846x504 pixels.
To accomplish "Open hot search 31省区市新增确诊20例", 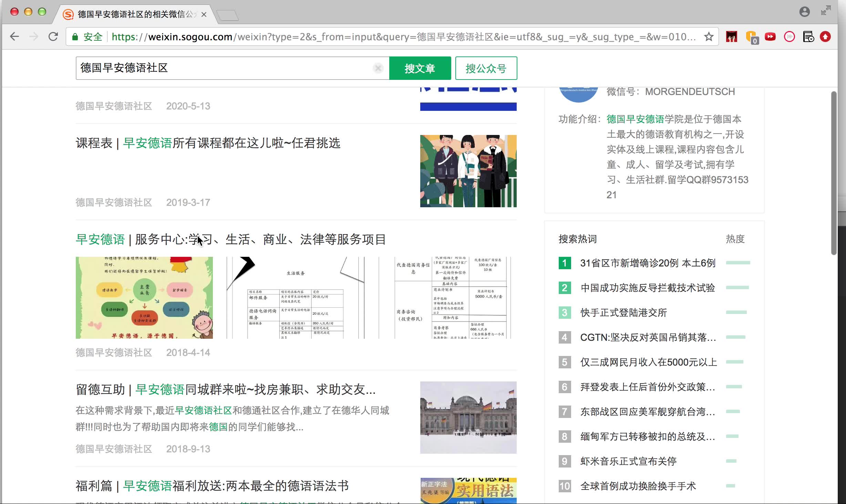I will (x=648, y=263).
